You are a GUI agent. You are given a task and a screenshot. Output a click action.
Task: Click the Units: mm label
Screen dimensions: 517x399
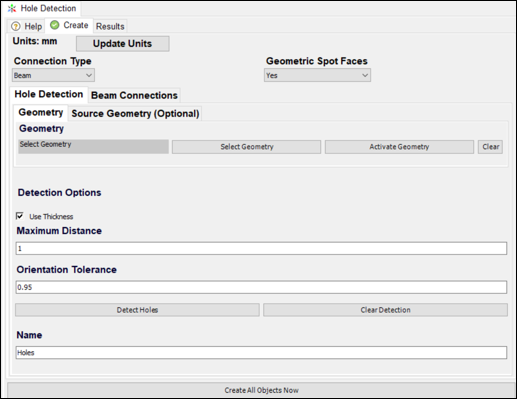[x=35, y=41]
